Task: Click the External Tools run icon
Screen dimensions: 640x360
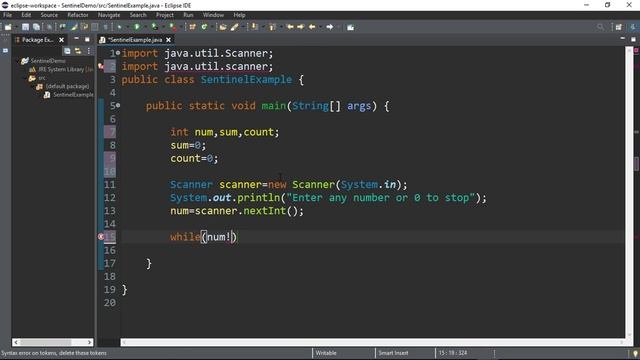Action: click(173, 27)
